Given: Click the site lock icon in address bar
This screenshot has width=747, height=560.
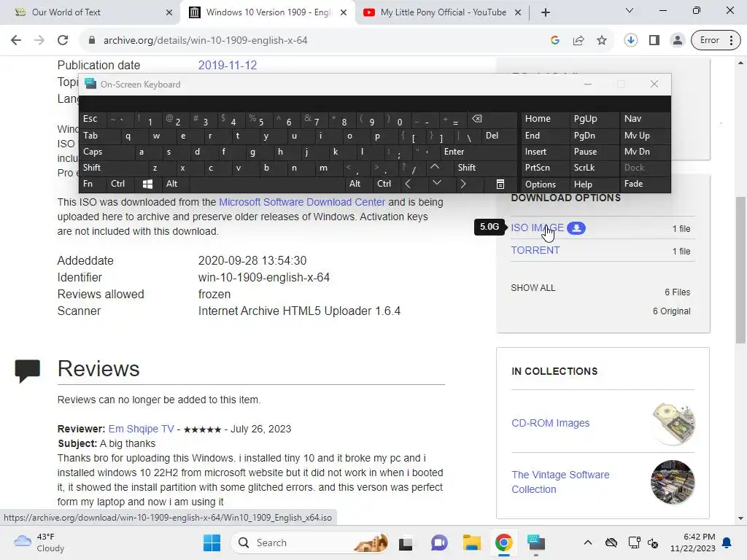Looking at the screenshot, I should tap(92, 41).
